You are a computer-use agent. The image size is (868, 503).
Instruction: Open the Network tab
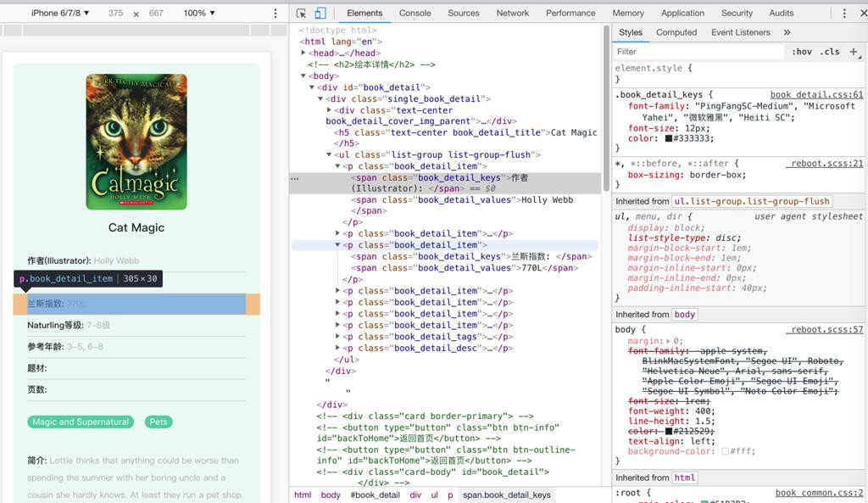(x=512, y=14)
